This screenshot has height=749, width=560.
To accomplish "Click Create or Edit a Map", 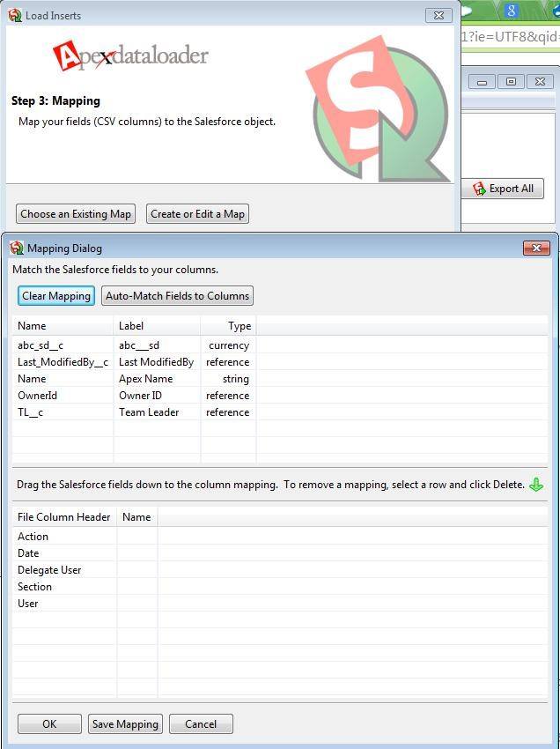I will click(197, 213).
